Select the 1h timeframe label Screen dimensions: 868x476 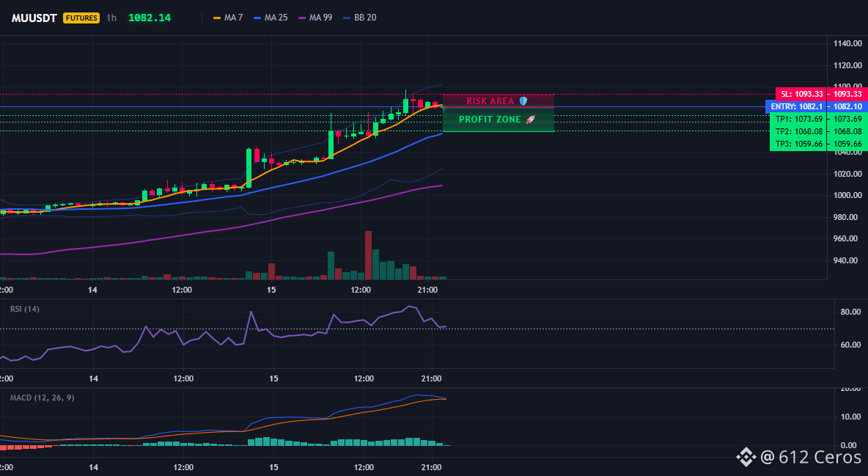112,18
